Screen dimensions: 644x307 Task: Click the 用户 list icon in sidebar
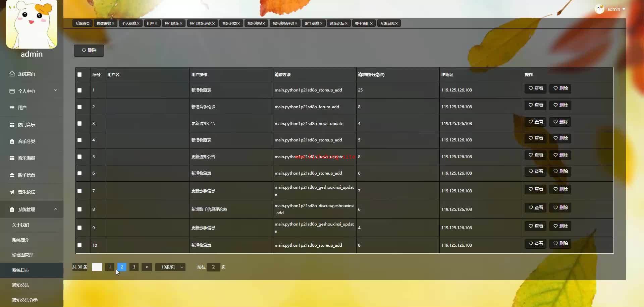(x=12, y=108)
